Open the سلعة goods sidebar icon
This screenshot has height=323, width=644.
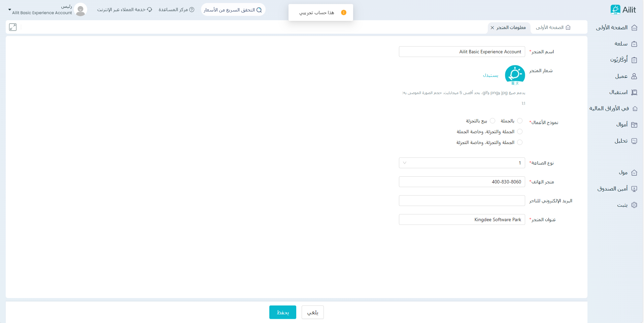click(634, 44)
